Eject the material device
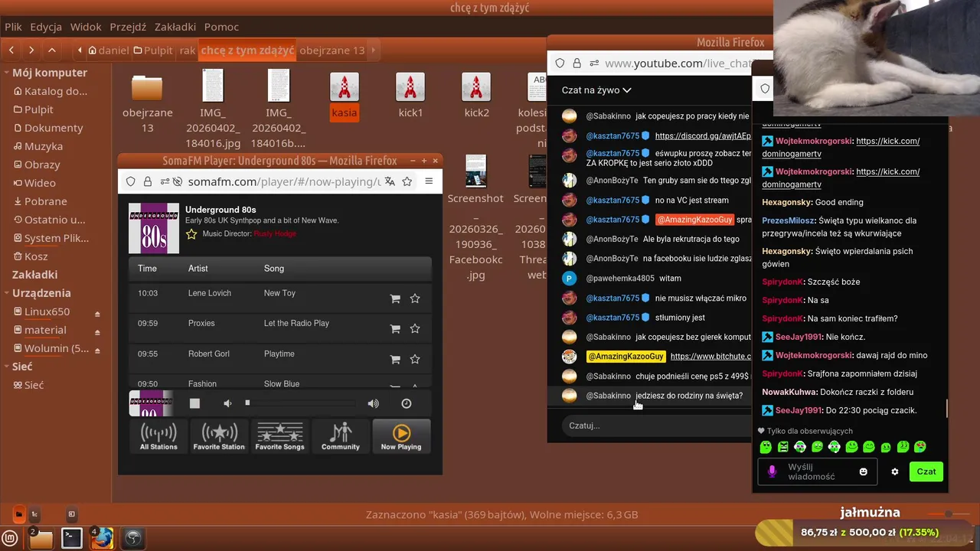The width and height of the screenshot is (980, 551). pyautogui.click(x=97, y=331)
